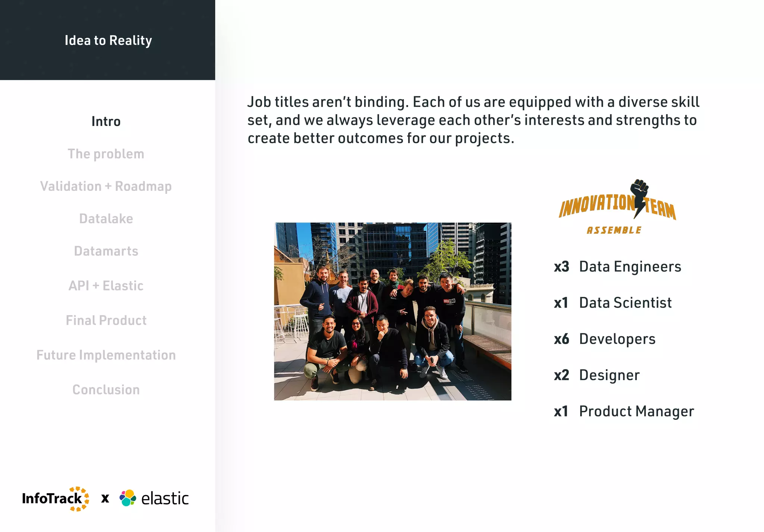Go to The problem section
The image size is (764, 532).
(106, 154)
